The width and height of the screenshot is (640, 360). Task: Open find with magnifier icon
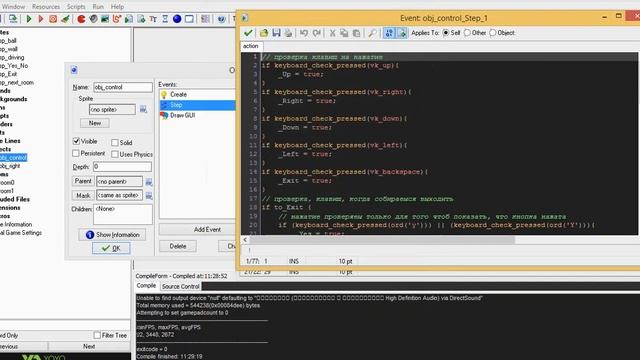tap(372, 33)
